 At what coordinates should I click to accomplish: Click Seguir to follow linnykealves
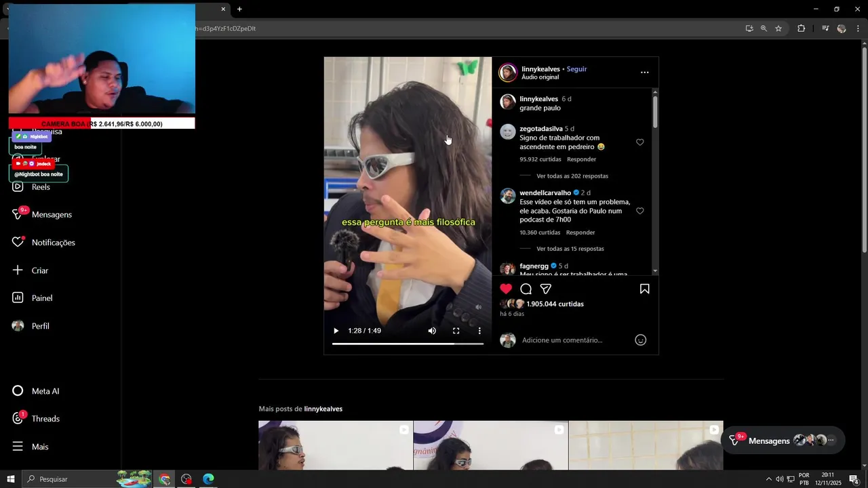coord(576,69)
